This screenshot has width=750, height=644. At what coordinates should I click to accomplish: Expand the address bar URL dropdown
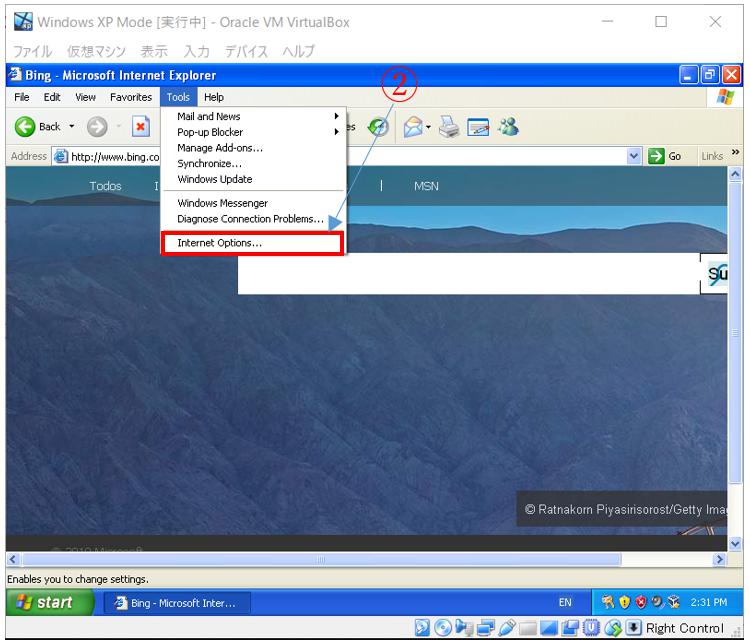pos(634,156)
